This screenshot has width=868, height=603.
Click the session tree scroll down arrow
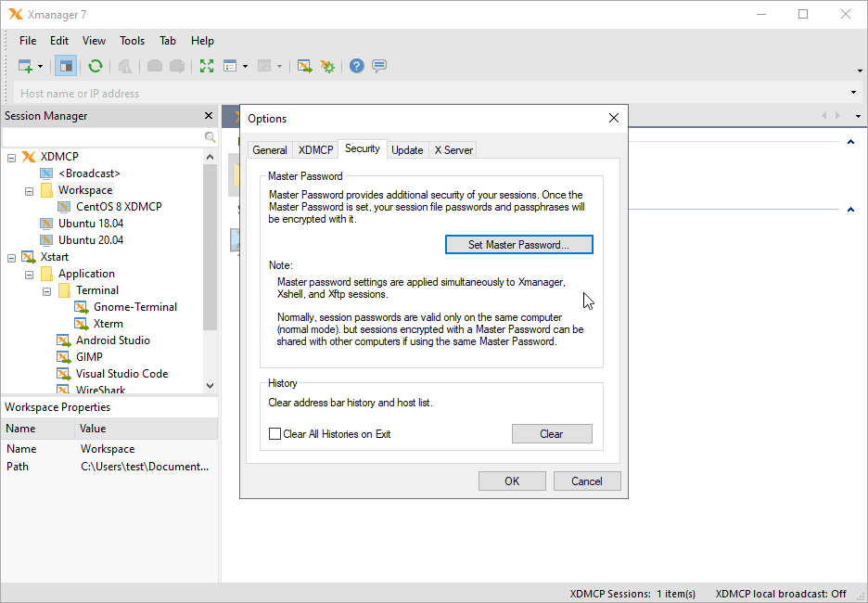click(x=210, y=385)
